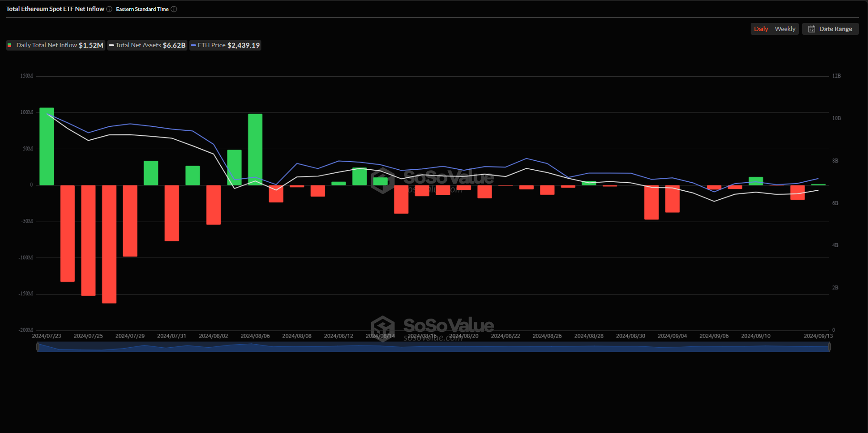The width and height of the screenshot is (868, 433).
Task: Toggle ETH Price legend series
Action: (225, 45)
